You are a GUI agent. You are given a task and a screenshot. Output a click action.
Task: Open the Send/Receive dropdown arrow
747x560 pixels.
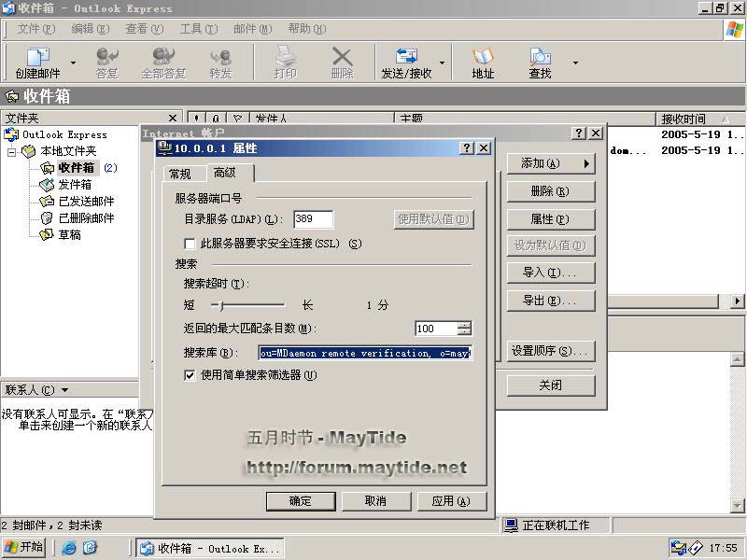[442, 63]
